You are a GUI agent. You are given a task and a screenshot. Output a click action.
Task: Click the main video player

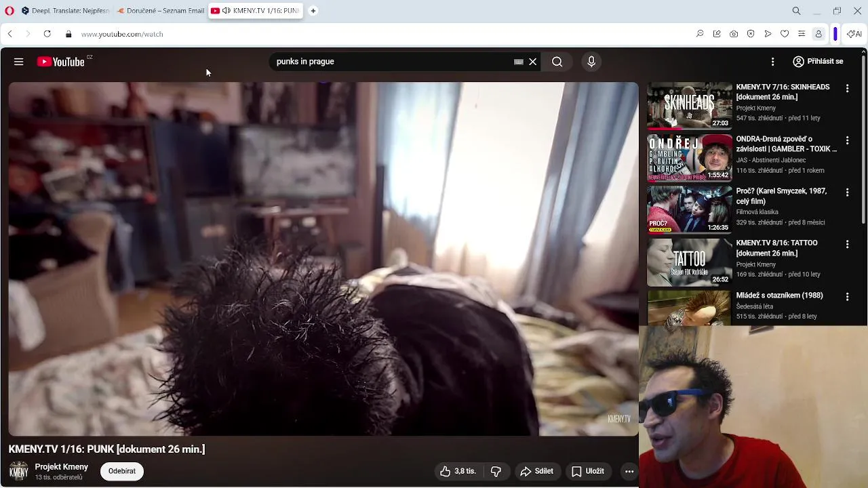click(x=323, y=259)
